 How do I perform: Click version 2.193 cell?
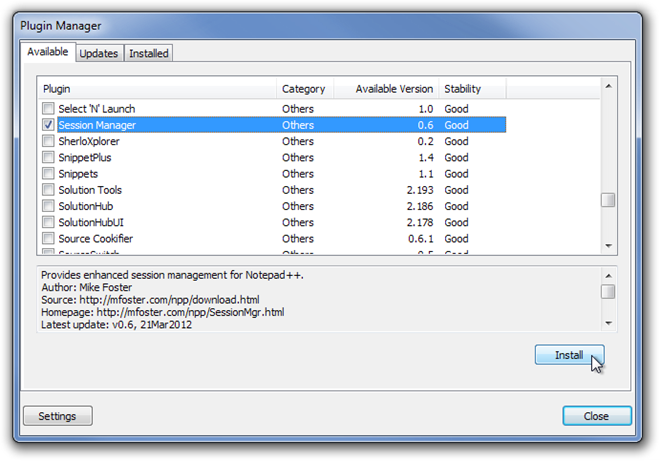point(420,190)
